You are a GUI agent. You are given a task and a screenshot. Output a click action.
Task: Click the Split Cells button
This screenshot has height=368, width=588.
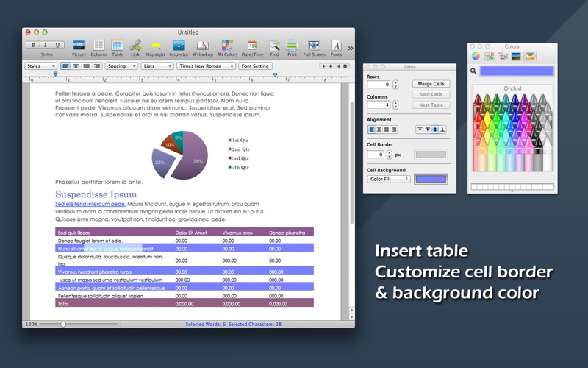(431, 94)
